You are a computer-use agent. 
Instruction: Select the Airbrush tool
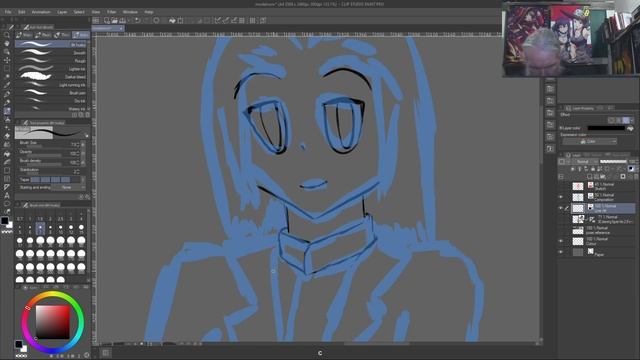7,119
